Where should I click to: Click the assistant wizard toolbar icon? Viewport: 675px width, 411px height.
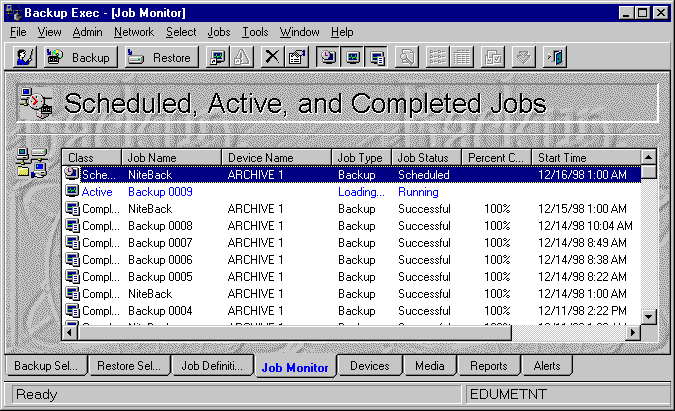pos(25,57)
